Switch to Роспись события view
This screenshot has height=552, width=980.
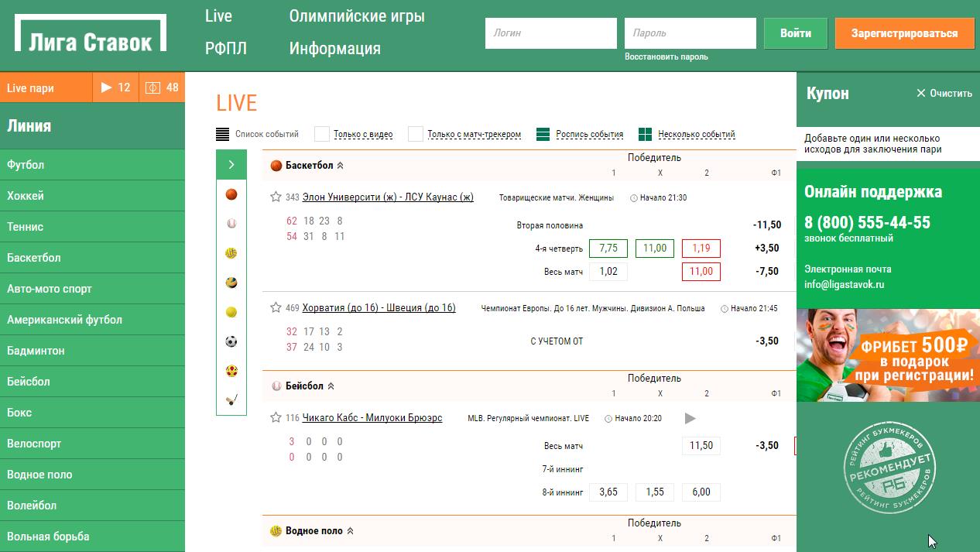tap(580, 134)
